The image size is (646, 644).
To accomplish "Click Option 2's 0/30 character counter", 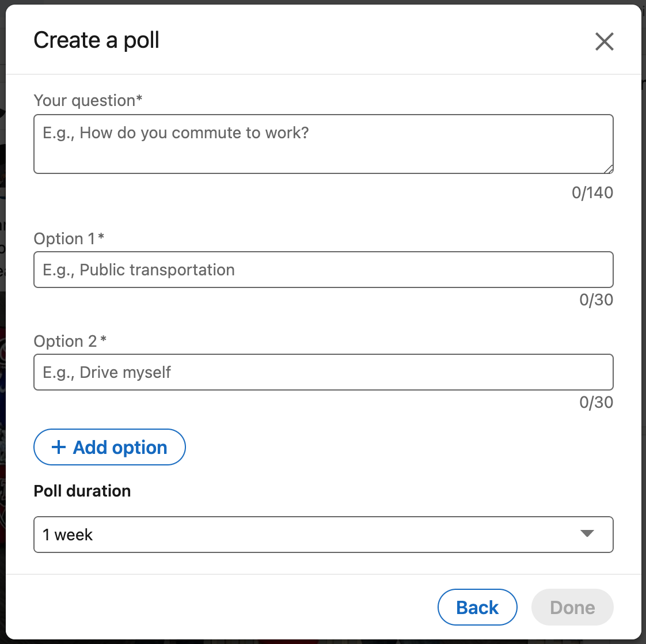I will tap(596, 402).
